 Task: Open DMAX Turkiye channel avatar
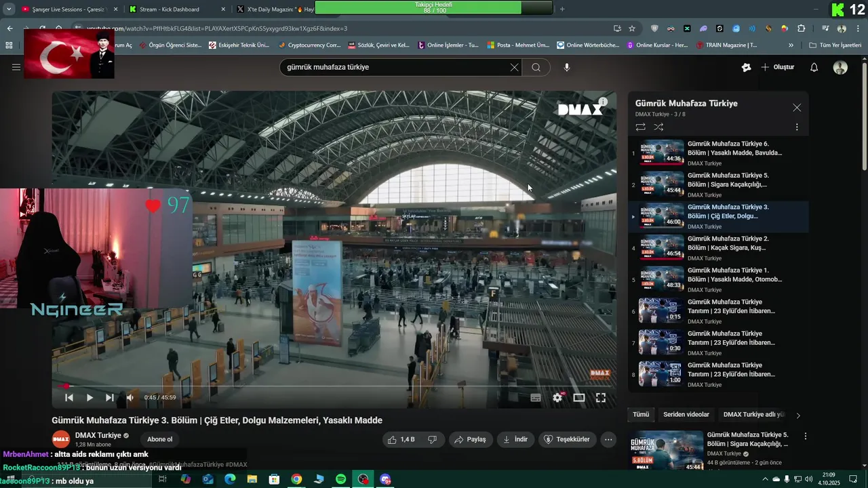(x=61, y=439)
